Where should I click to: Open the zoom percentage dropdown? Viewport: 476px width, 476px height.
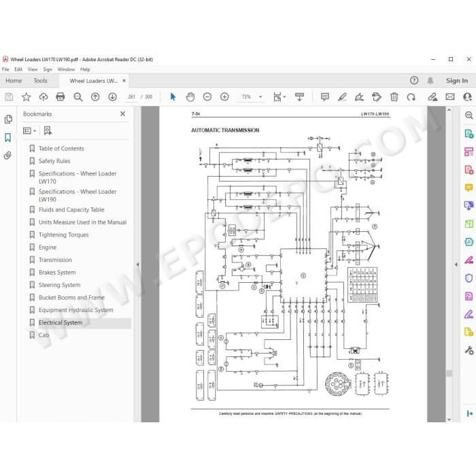tap(260, 97)
